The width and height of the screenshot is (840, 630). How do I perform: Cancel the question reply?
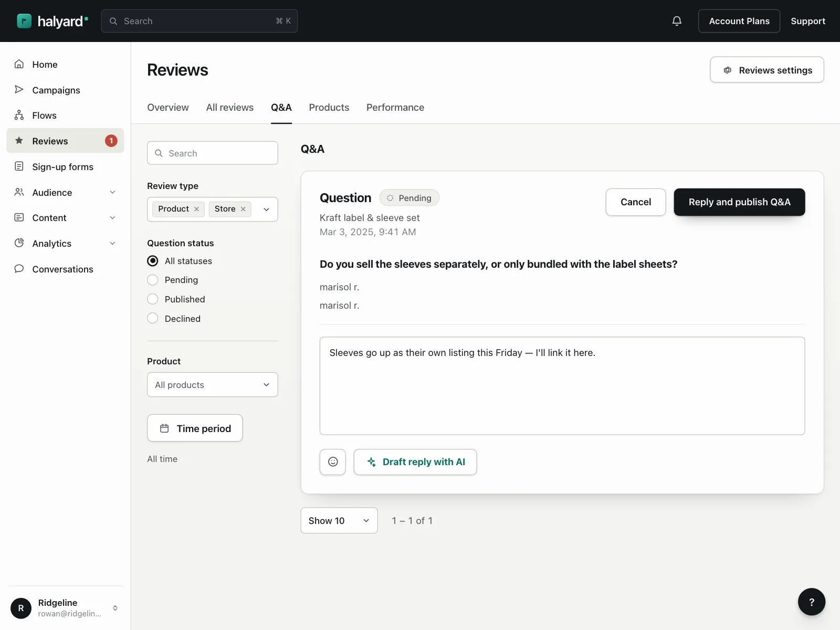click(636, 202)
